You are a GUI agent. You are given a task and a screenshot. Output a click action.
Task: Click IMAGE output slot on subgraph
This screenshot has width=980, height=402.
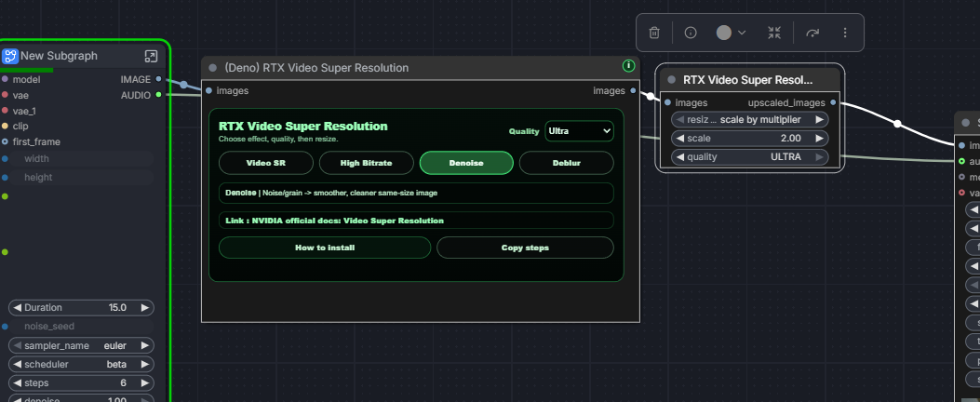[159, 79]
